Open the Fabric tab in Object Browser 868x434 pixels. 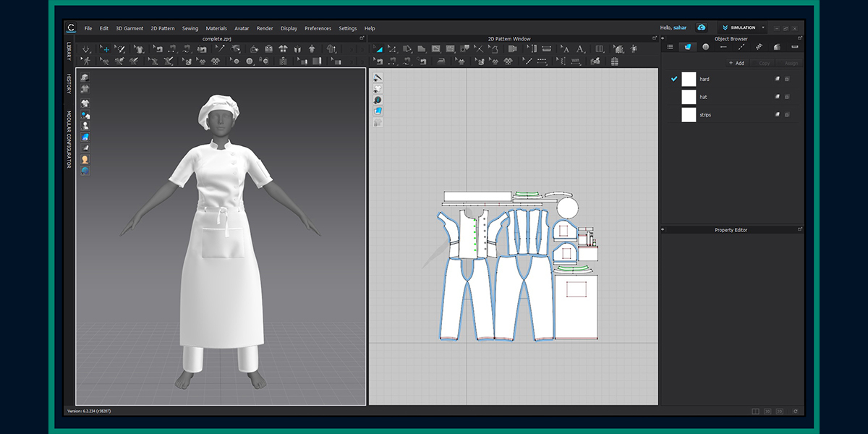coord(687,46)
